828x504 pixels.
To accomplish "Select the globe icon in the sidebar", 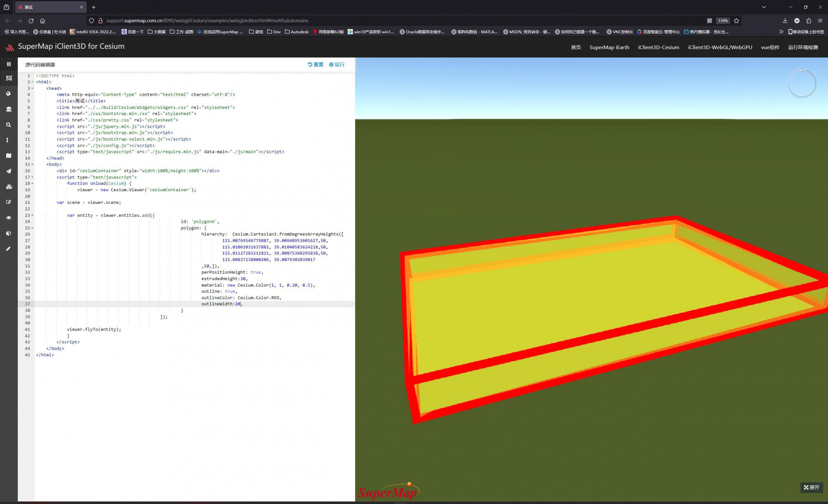I will coord(8,94).
